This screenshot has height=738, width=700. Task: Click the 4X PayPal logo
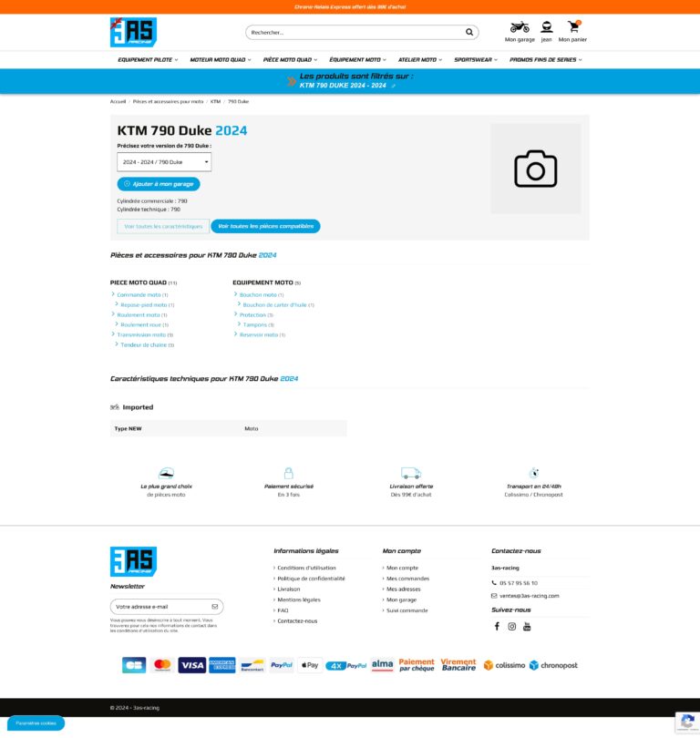tap(346, 665)
